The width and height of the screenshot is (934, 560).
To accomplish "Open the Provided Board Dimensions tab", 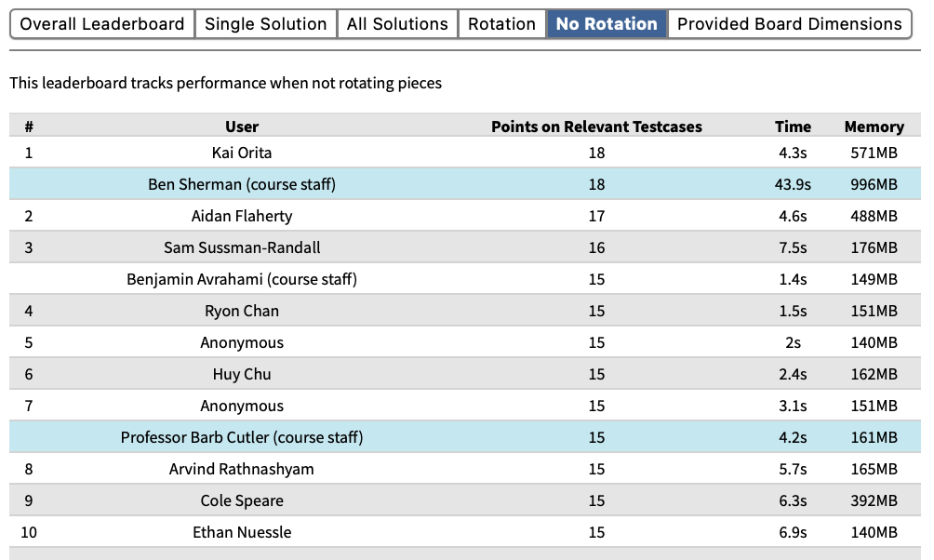I will click(x=789, y=24).
